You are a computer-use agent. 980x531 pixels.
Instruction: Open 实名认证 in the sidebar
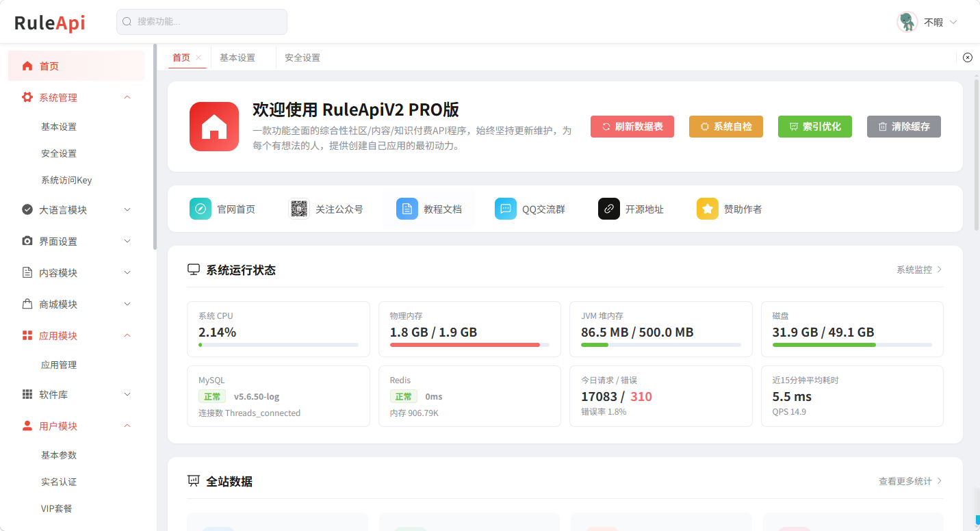click(x=59, y=482)
